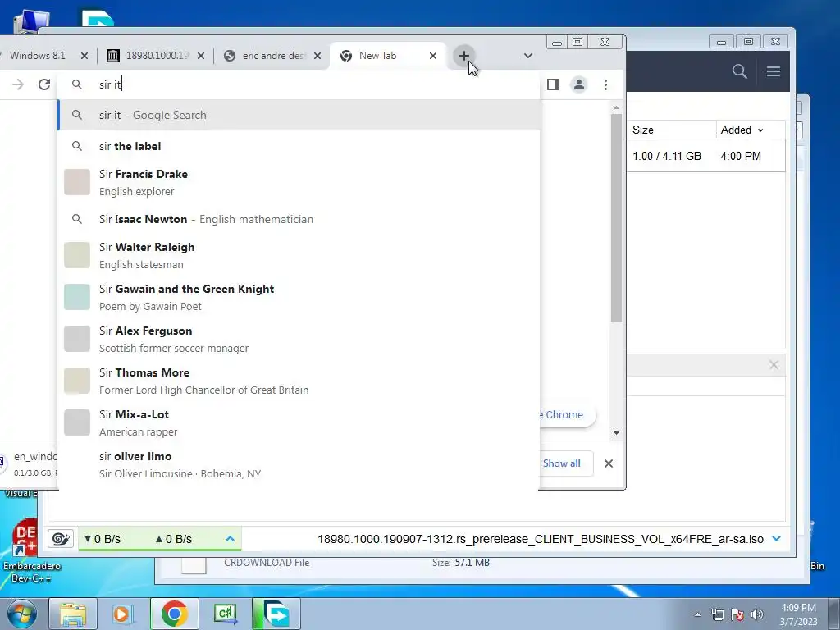840x630 pixels.
Task: Click scroll-down arrow of suggestions scrollbar
Action: tap(617, 433)
